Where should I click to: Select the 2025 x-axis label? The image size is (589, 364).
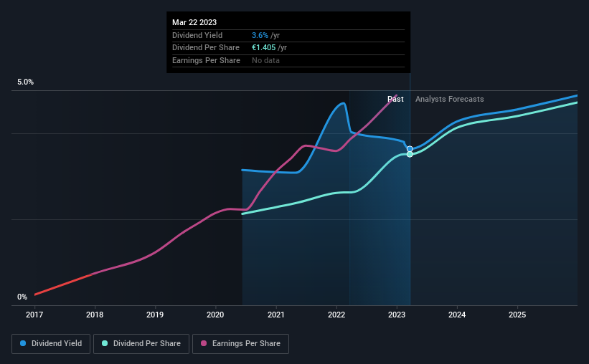tap(517, 315)
